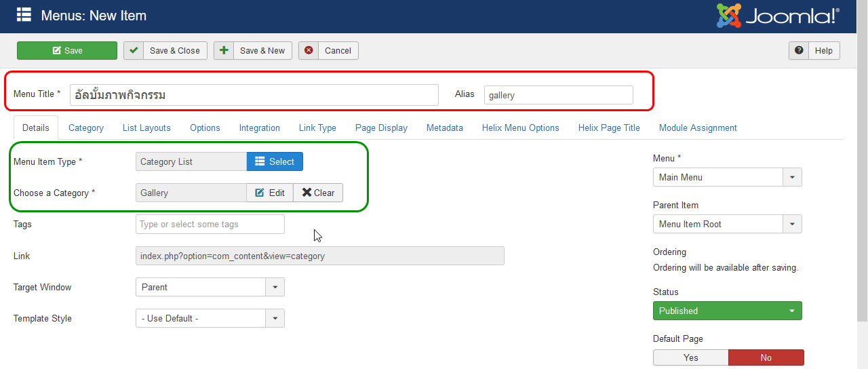Click the menu grid icon beside the title
Image resolution: width=868 pixels, height=369 pixels.
24,14
